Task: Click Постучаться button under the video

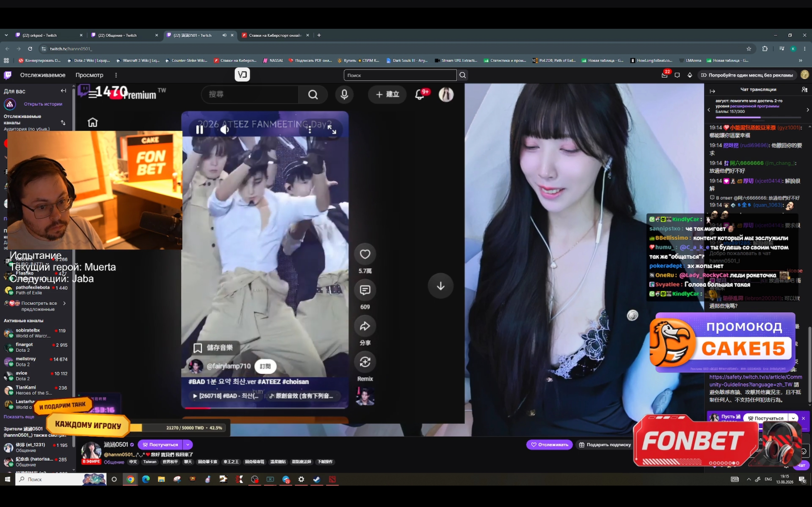Action: [x=160, y=445]
